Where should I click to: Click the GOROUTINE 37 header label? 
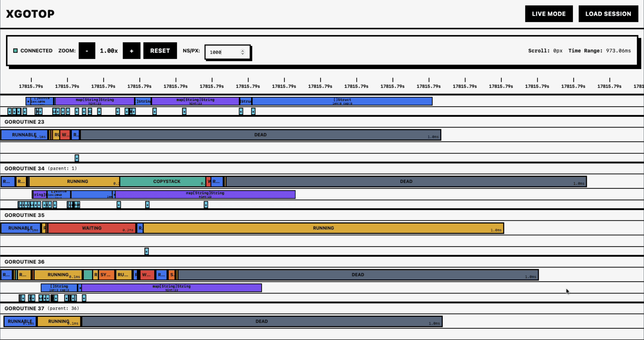tap(25, 308)
